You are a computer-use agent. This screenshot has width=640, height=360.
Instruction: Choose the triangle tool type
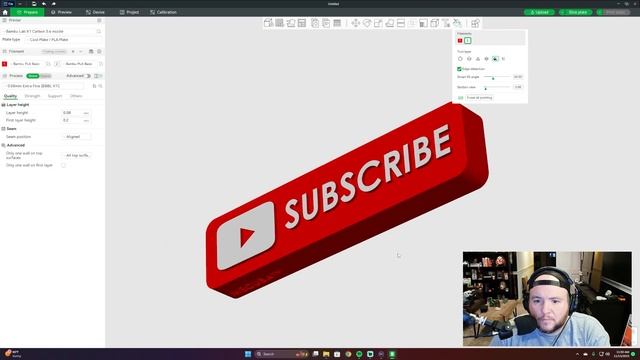[x=478, y=59]
